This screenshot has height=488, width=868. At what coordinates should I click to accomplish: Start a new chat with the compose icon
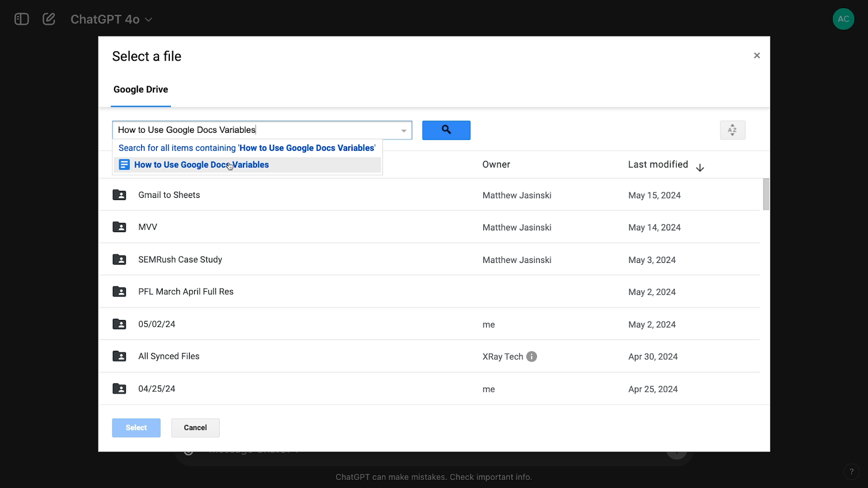tap(49, 20)
